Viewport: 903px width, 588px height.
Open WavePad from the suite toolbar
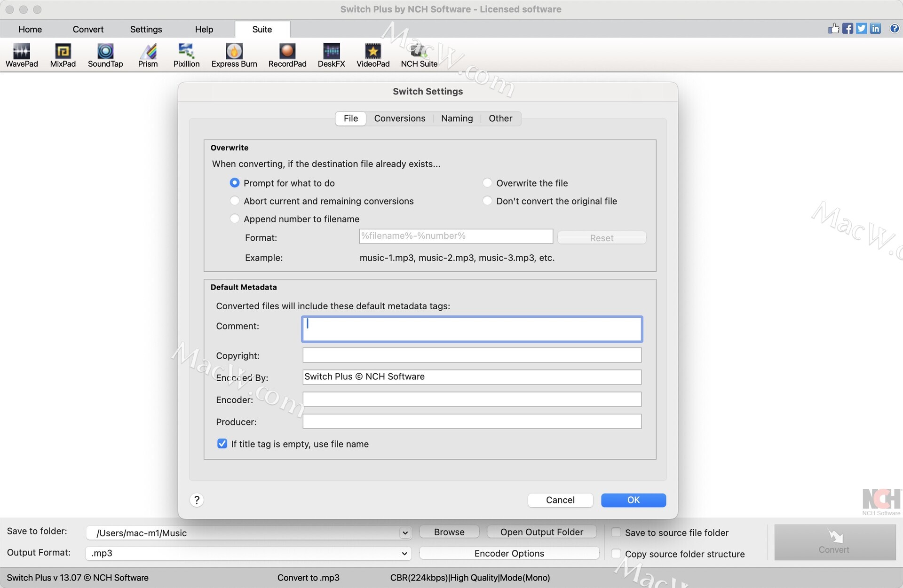point(22,55)
